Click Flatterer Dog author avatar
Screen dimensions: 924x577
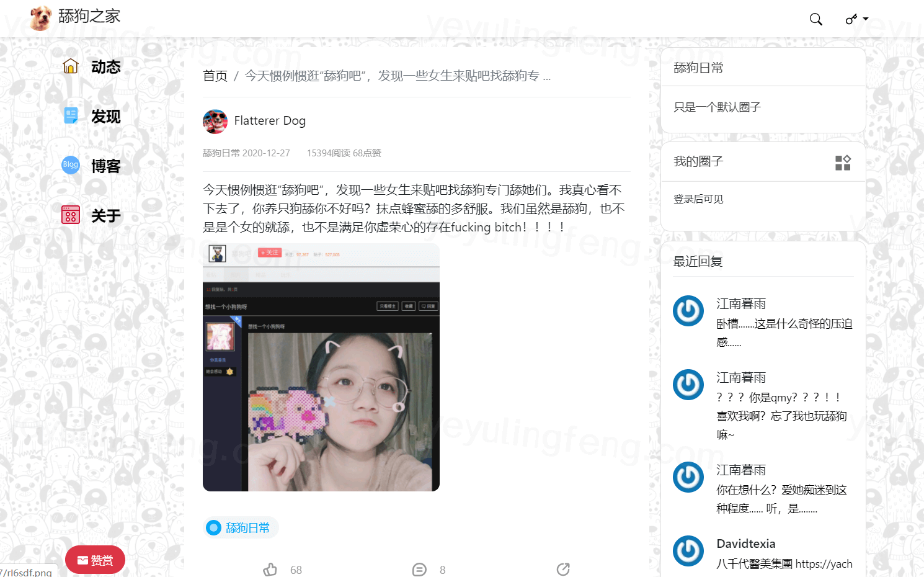click(x=215, y=122)
